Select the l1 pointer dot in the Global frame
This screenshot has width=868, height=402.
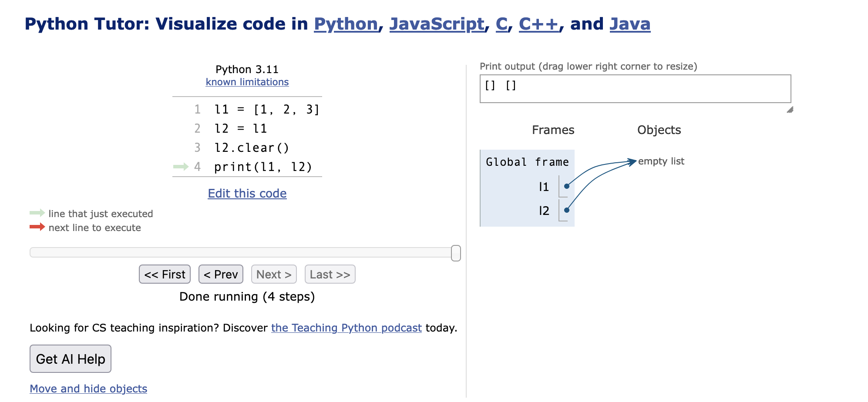click(567, 187)
